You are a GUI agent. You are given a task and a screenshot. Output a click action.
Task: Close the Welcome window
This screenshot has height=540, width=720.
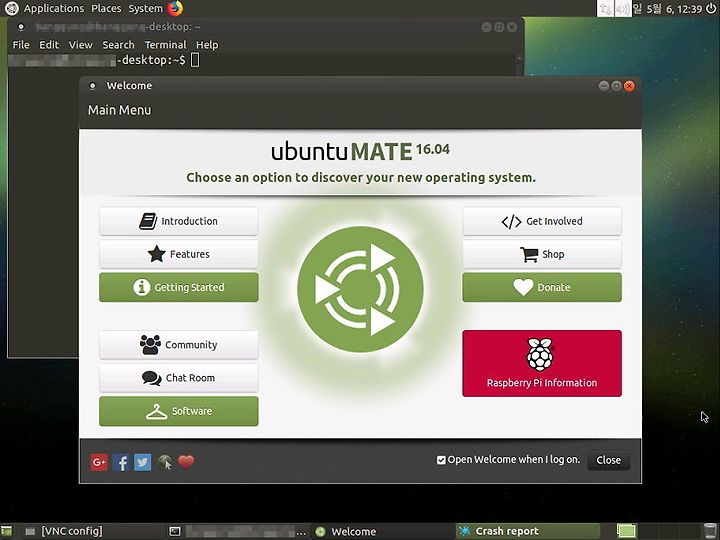click(629, 86)
